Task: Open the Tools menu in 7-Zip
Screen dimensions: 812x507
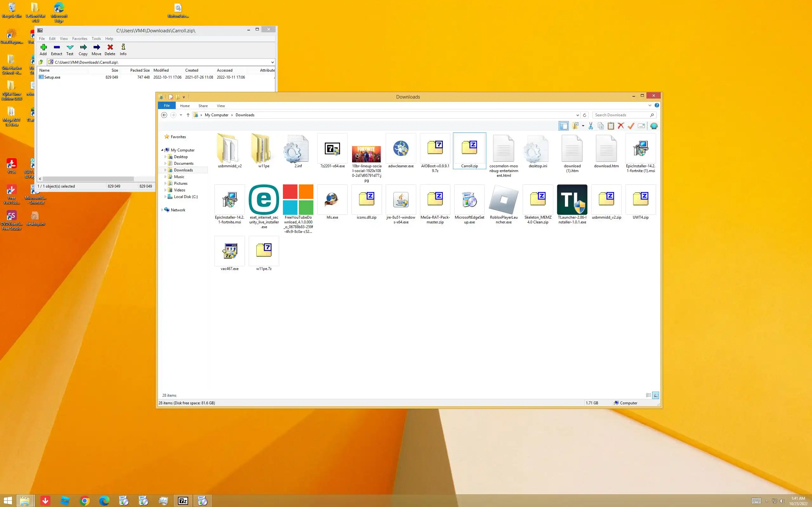Action: [x=96, y=39]
